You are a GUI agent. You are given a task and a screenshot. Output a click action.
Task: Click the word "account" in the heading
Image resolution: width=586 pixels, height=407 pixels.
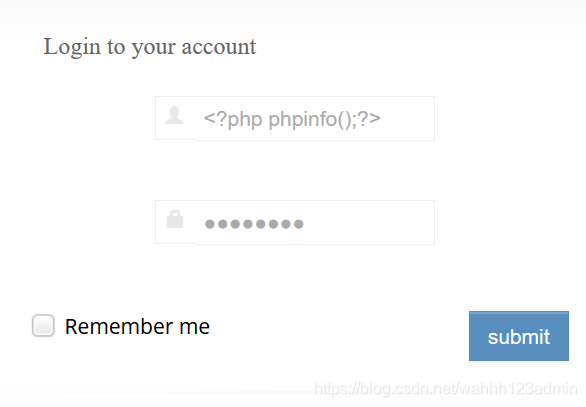click(x=219, y=47)
